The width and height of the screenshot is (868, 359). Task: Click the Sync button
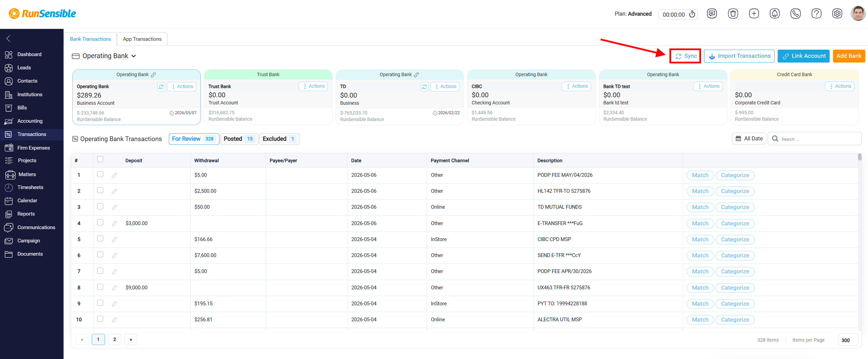686,56
